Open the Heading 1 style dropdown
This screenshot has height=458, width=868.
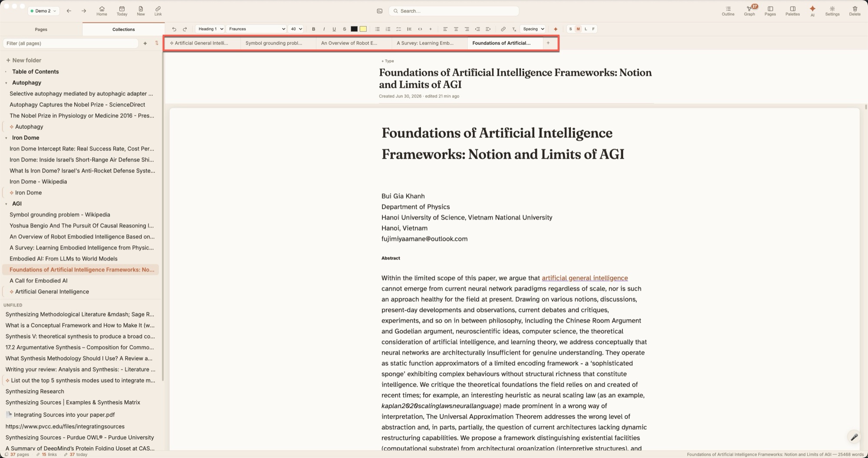point(210,29)
